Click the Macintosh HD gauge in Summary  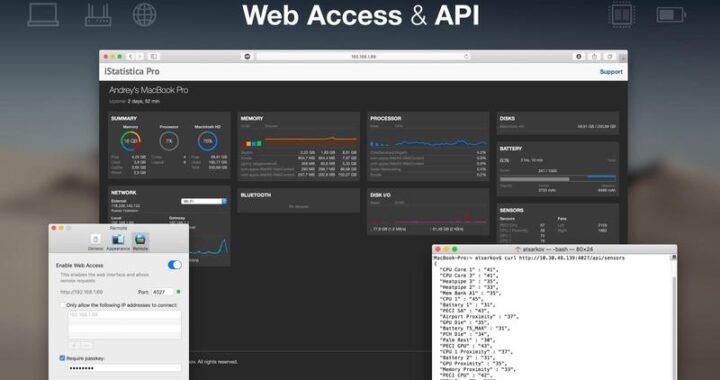tap(208, 141)
